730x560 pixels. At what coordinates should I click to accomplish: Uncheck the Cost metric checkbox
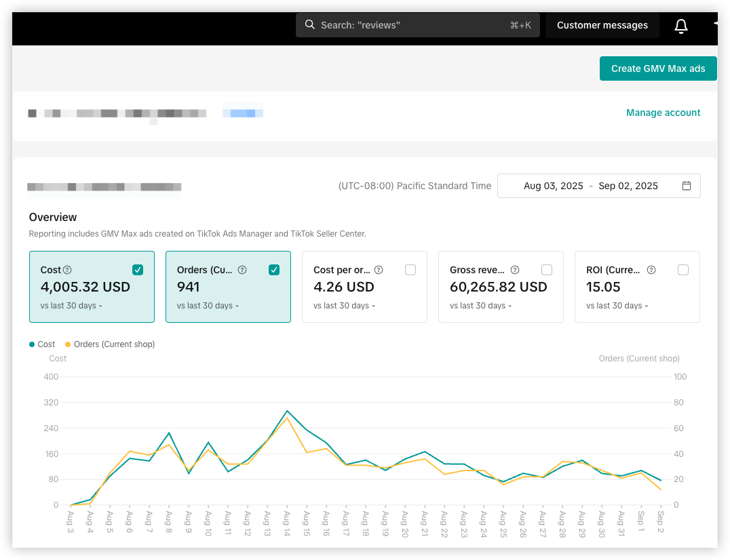pos(138,270)
